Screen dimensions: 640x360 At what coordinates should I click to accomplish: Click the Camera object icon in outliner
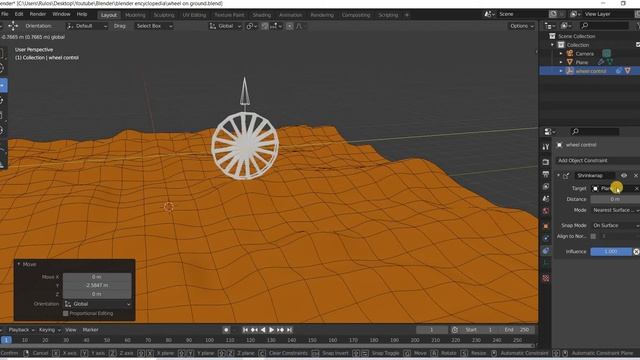click(x=570, y=53)
